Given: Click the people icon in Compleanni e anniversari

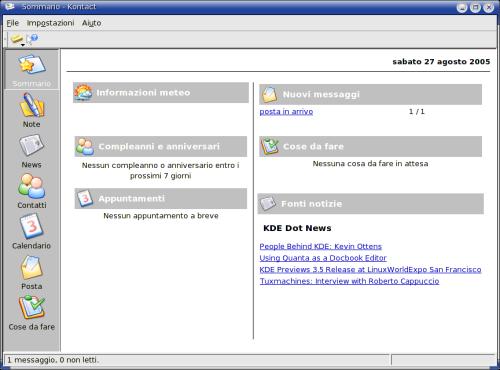Looking at the screenshot, I should tap(85, 146).
